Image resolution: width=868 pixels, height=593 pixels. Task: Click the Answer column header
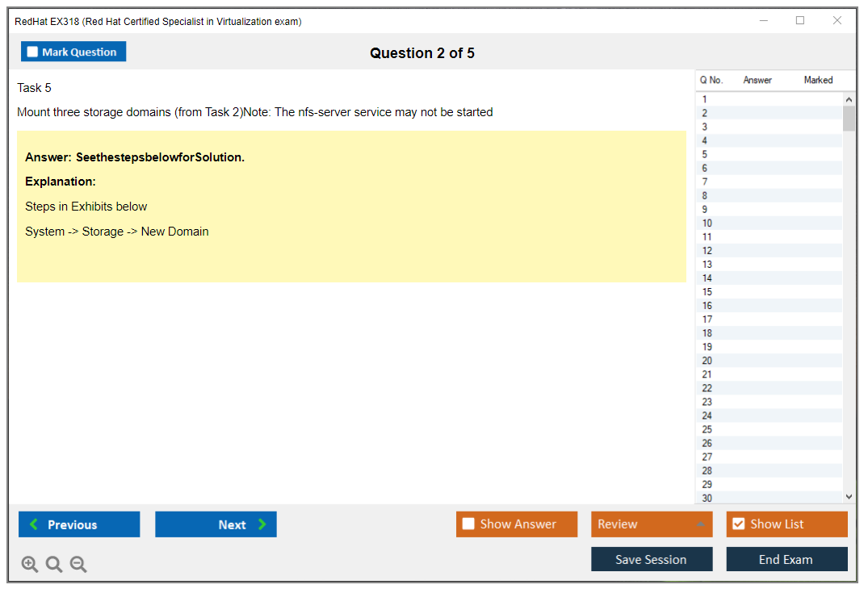757,80
